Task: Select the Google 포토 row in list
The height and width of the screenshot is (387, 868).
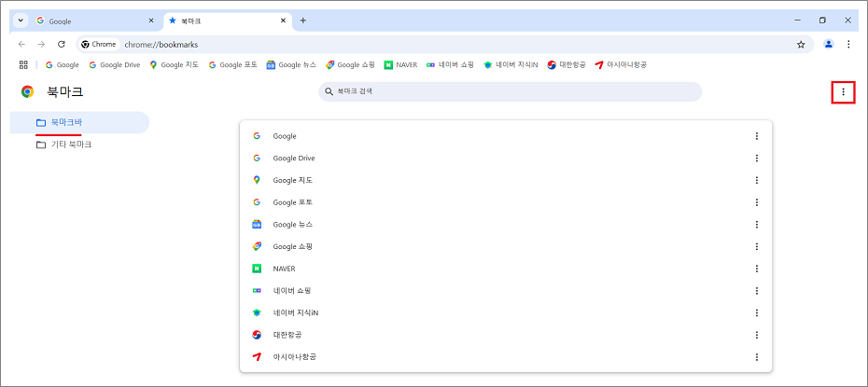Action: pyautogui.click(x=506, y=202)
